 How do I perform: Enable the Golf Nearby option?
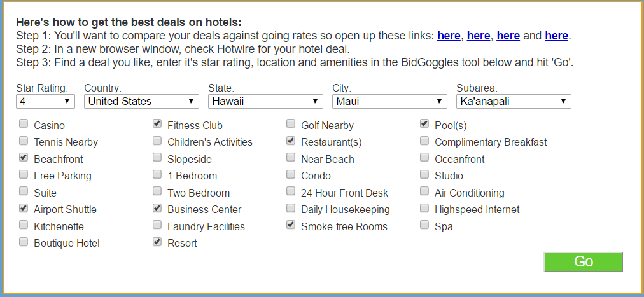point(291,125)
